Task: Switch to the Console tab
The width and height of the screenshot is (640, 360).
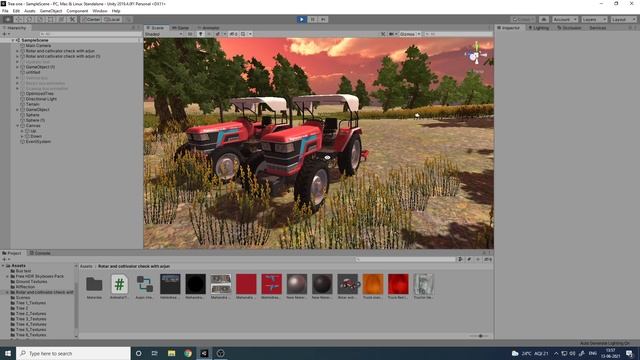Action: click(x=40, y=253)
